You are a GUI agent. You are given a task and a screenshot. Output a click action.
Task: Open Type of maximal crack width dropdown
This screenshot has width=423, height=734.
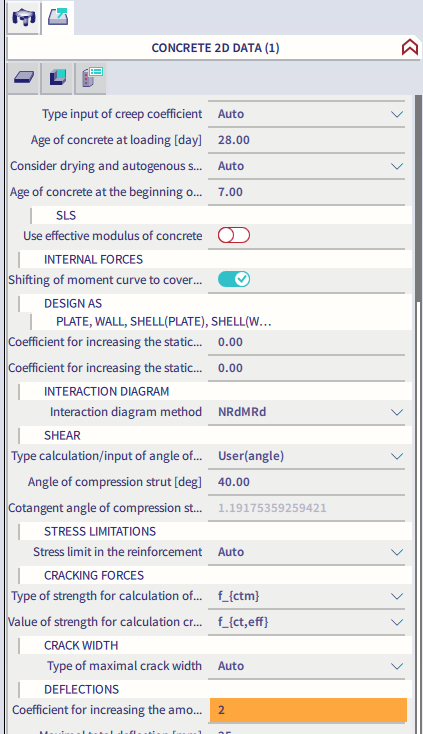pos(306,666)
